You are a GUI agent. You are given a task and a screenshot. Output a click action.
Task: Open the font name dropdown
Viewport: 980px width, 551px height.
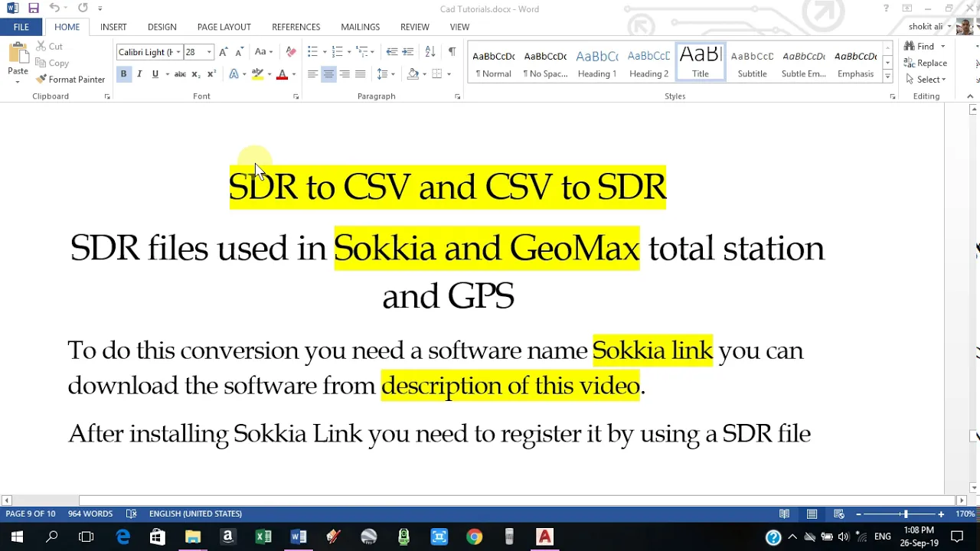tap(178, 52)
